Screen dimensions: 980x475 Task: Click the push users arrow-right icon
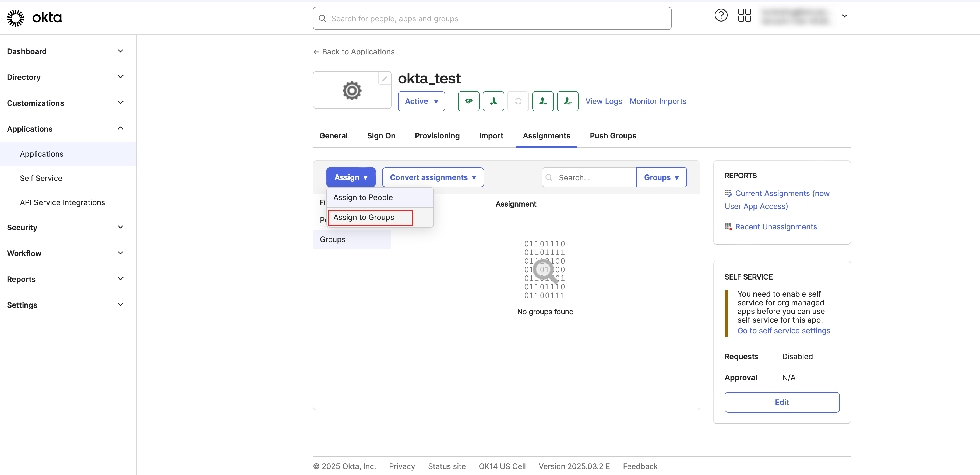tap(542, 101)
